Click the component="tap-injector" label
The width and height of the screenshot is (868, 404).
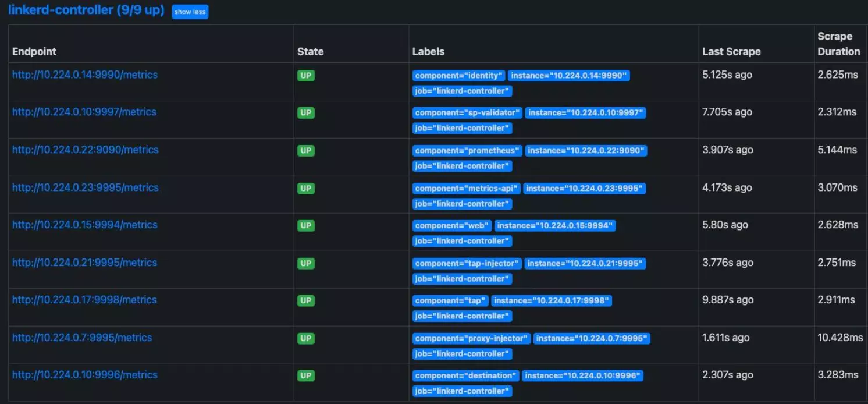tap(467, 264)
